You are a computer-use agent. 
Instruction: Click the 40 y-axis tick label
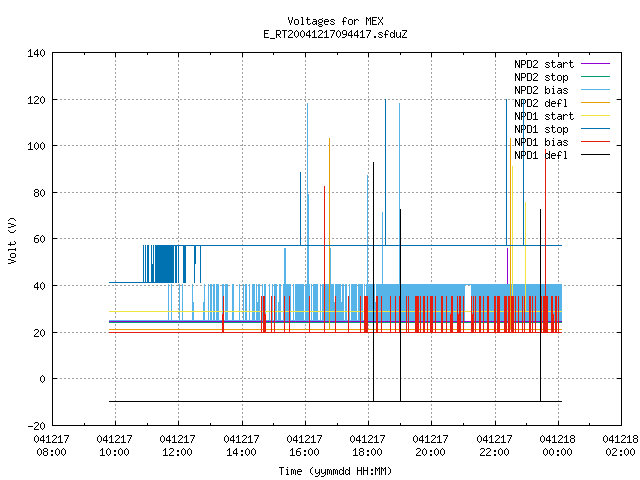coord(39,286)
